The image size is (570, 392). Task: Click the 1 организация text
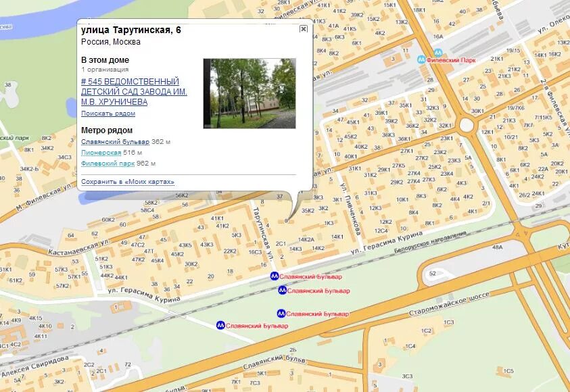tap(105, 70)
